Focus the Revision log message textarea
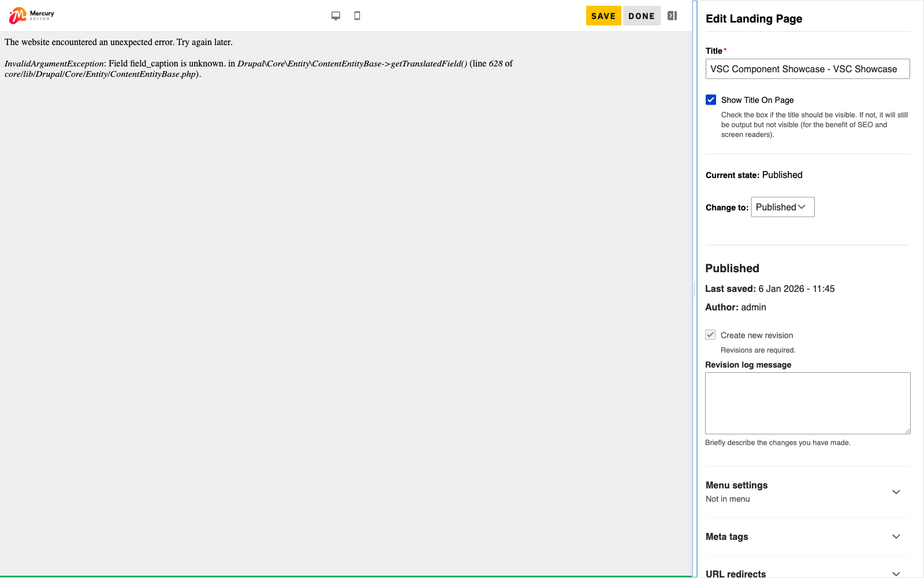 tap(807, 403)
